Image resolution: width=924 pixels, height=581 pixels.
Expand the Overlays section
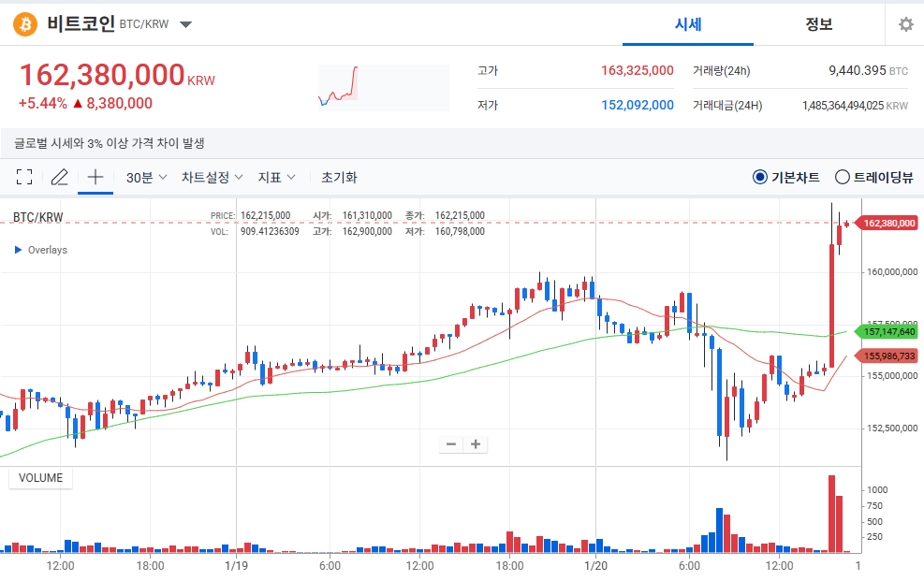pyautogui.click(x=40, y=250)
